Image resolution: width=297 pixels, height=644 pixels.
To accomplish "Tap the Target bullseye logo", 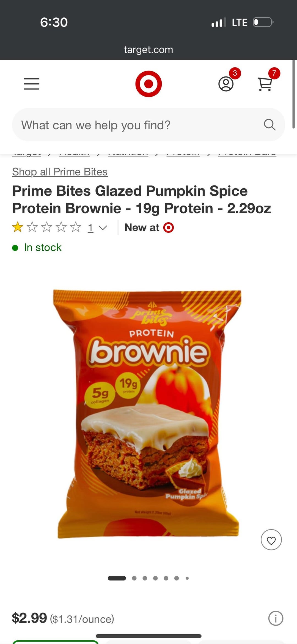I will click(x=148, y=84).
